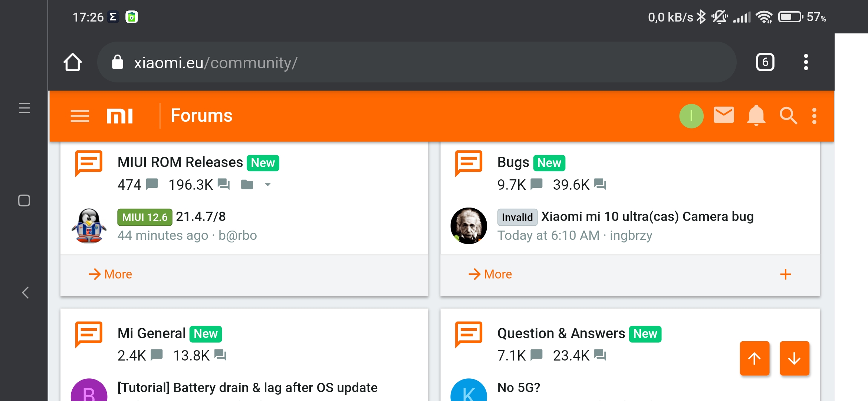Screen dimensions: 868x401
Task: Click poster name b@rbo
Action: coord(238,235)
